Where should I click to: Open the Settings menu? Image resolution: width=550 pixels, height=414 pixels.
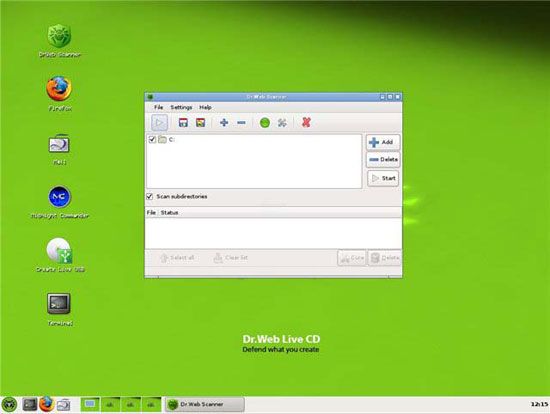point(181,107)
